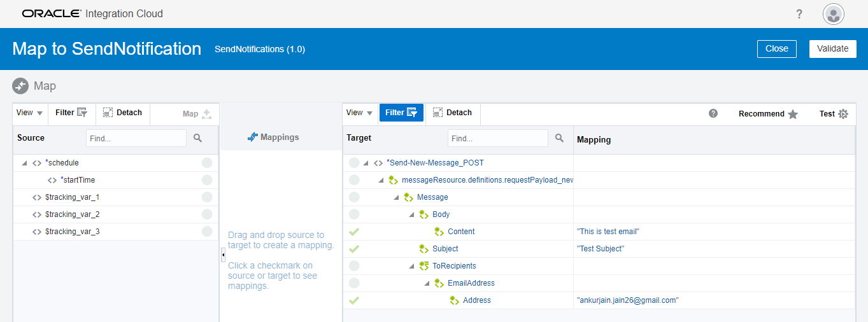Click the green node icon of Body
The height and width of the screenshot is (322, 868).
pos(423,214)
